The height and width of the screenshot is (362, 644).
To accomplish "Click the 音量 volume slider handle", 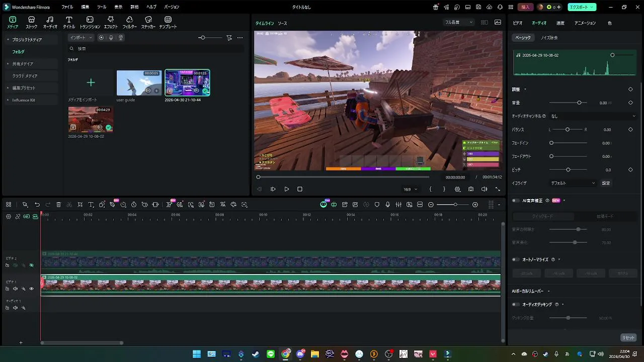I will 579,103.
